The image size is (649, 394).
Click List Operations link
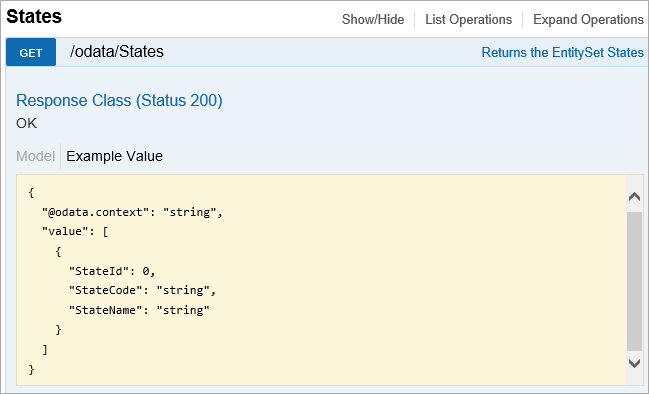[469, 19]
